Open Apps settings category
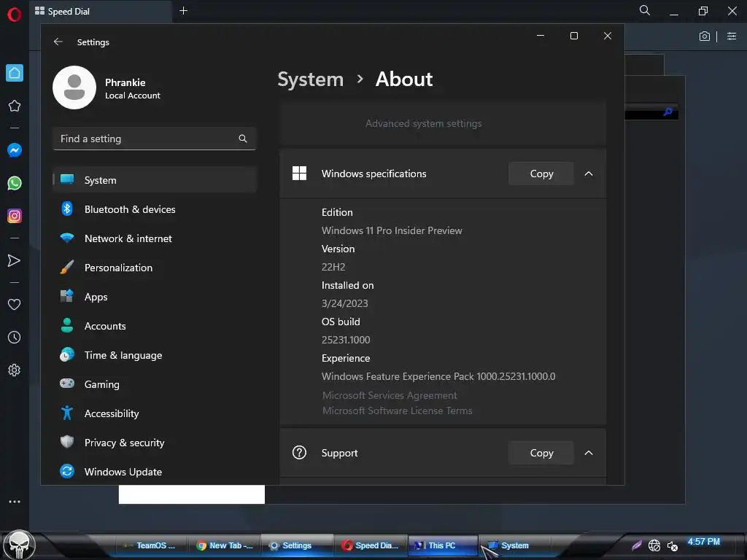 pyautogui.click(x=155, y=297)
